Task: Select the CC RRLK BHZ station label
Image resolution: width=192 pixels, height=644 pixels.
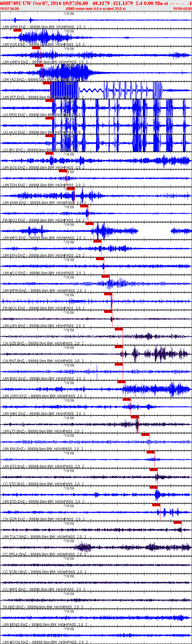Action: click(x=44, y=554)
